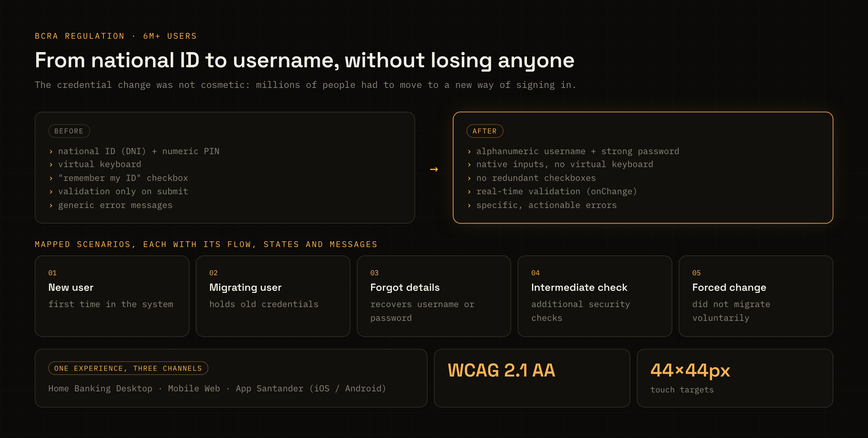Click the 'Home Banking Desktop' channels line
868x438 pixels.
click(217, 388)
